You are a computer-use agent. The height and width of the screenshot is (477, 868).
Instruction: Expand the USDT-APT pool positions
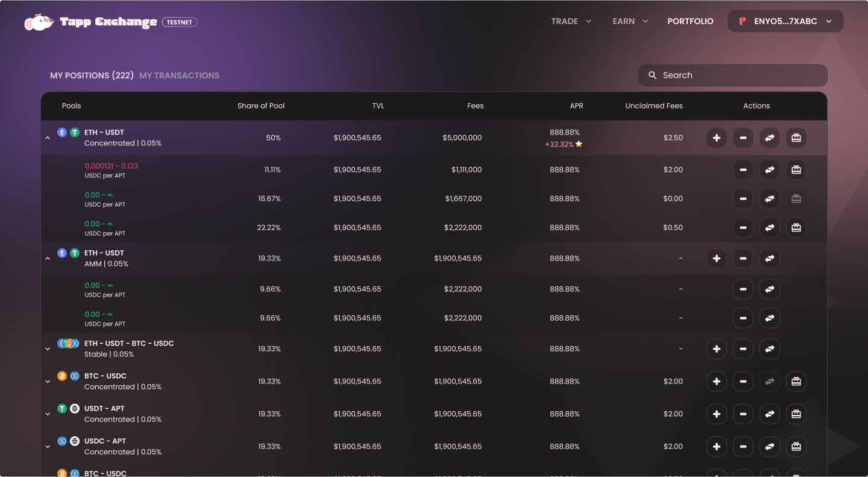48,414
